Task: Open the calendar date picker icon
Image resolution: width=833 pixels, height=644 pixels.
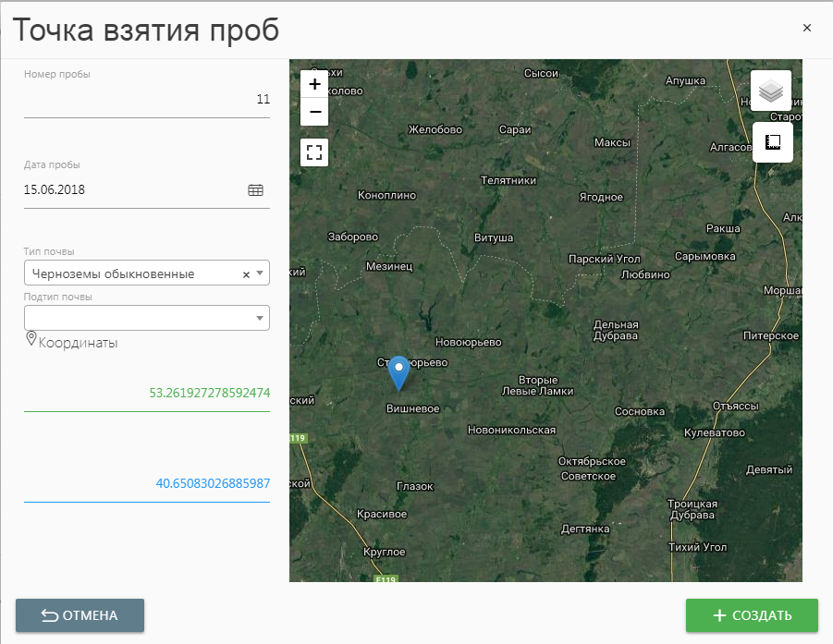Action: 256,190
